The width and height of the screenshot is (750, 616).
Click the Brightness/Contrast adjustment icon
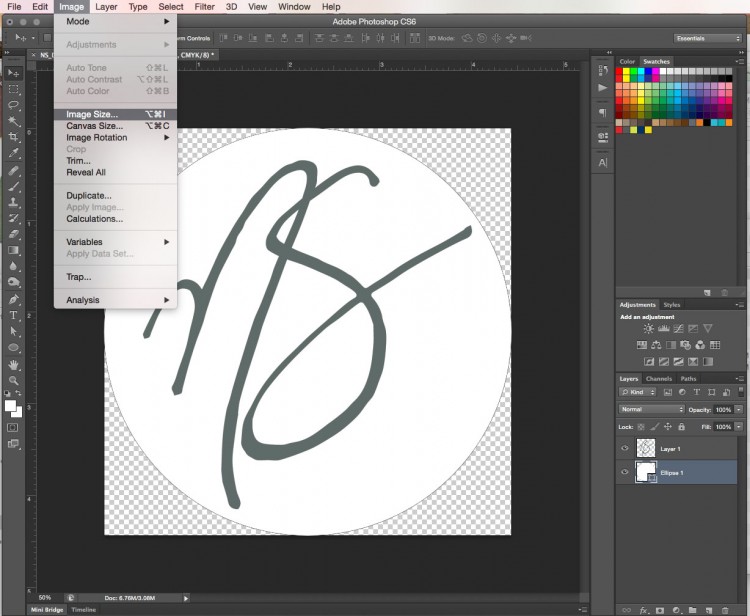(x=648, y=328)
